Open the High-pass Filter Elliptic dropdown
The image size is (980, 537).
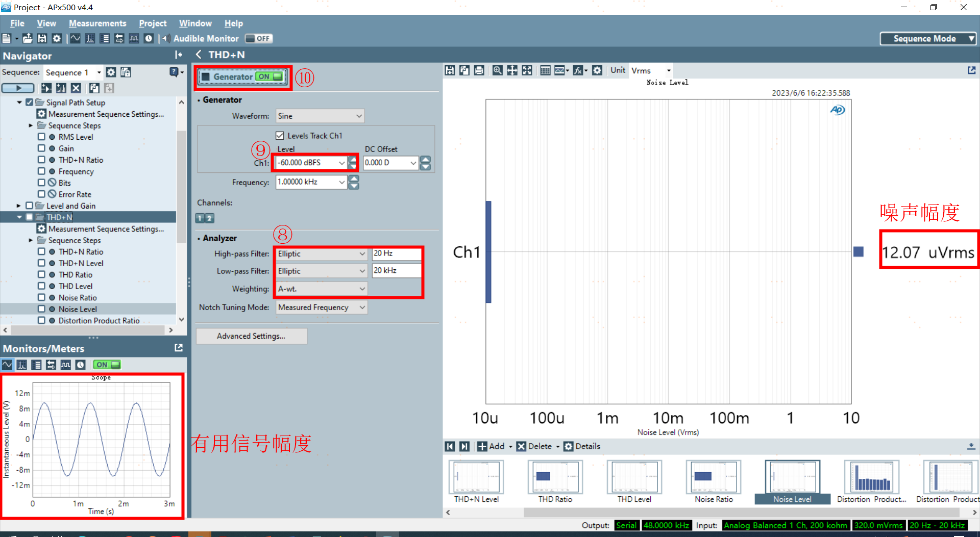click(x=322, y=254)
